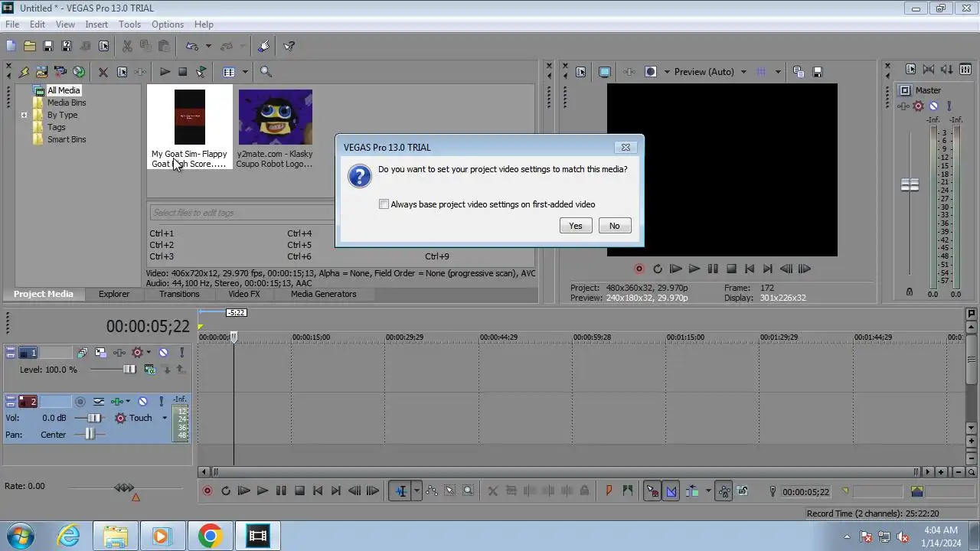Select the Media Bins folder
The width and height of the screenshot is (980, 551).
67,103
